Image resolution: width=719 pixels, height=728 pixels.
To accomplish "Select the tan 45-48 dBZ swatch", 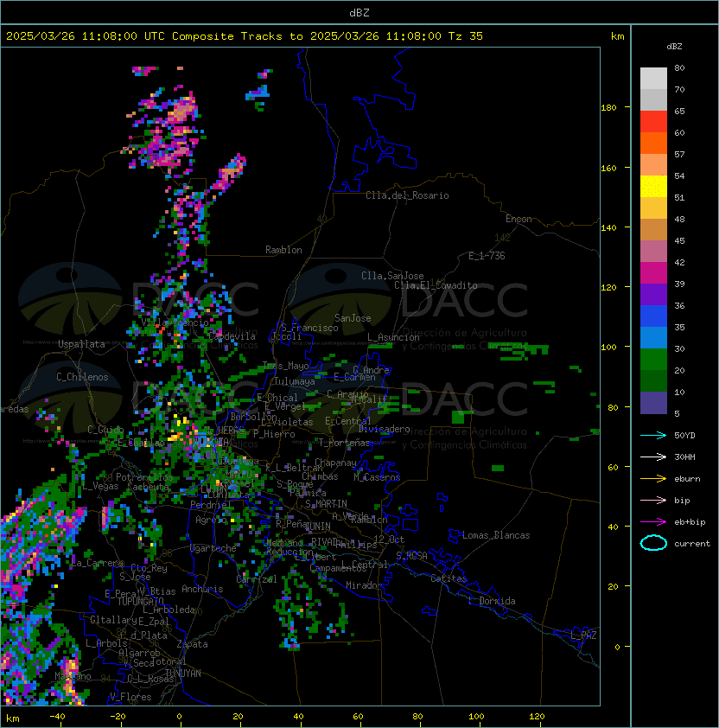I will tap(653, 230).
